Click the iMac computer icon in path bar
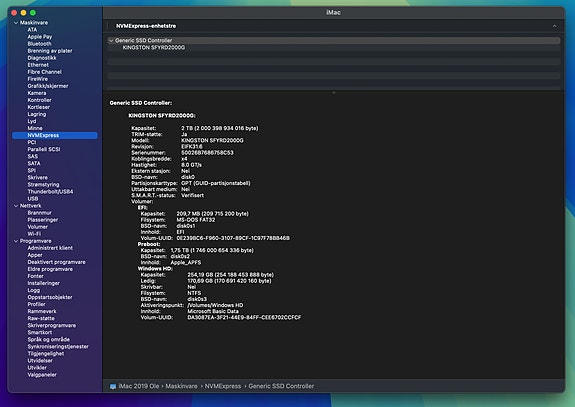The width and height of the screenshot is (575, 407). [x=113, y=386]
